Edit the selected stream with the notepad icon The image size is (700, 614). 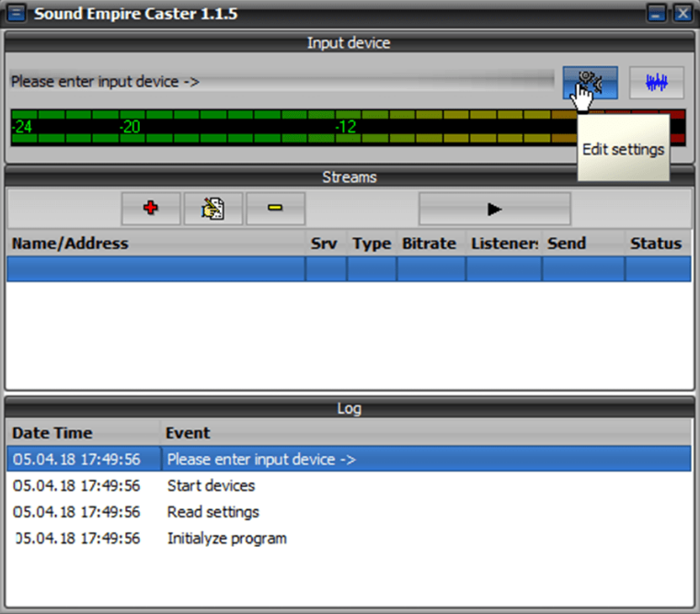coord(213,209)
